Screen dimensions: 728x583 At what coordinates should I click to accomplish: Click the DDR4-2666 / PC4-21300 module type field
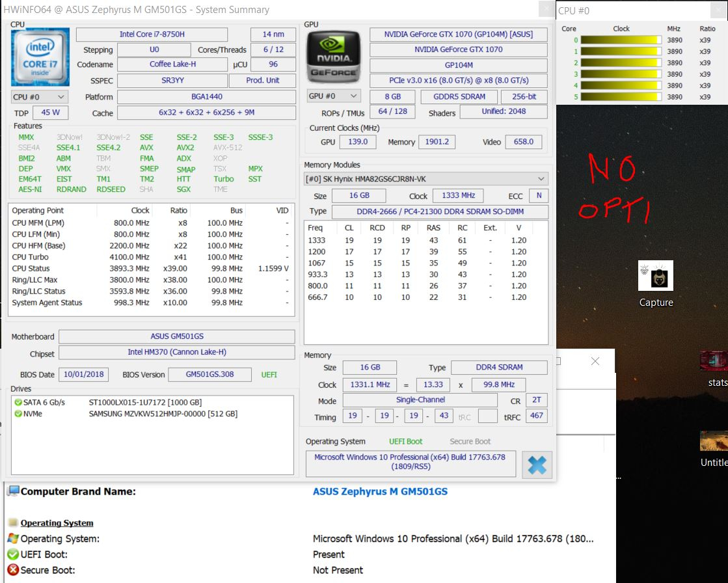tap(440, 211)
